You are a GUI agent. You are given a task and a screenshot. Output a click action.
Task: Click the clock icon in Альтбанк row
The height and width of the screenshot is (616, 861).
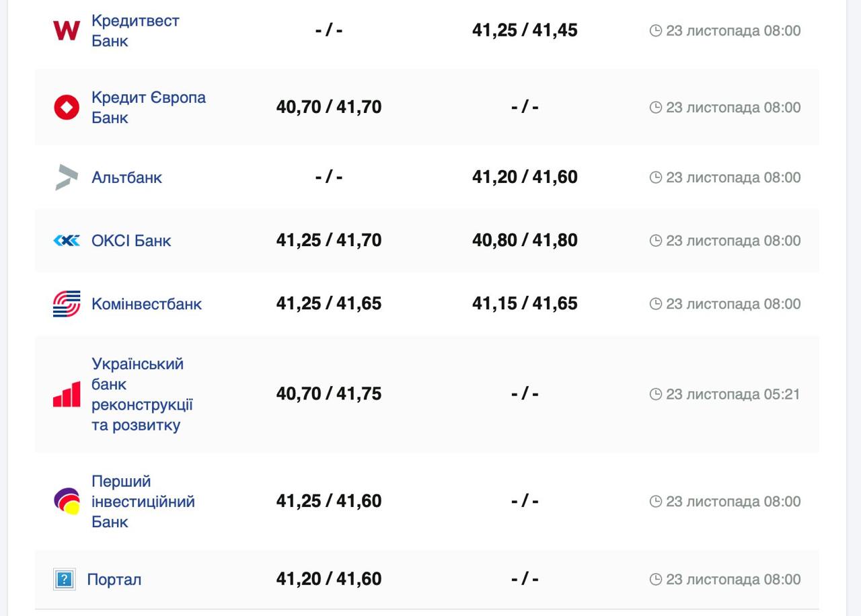(656, 178)
